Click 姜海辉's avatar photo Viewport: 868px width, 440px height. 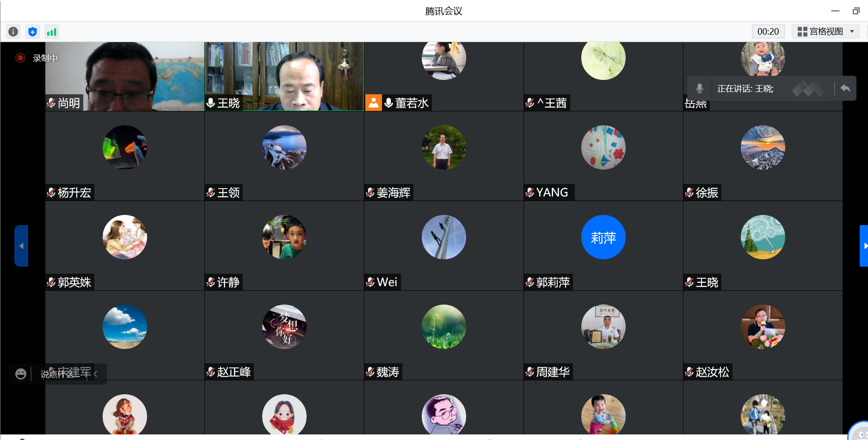pos(444,147)
